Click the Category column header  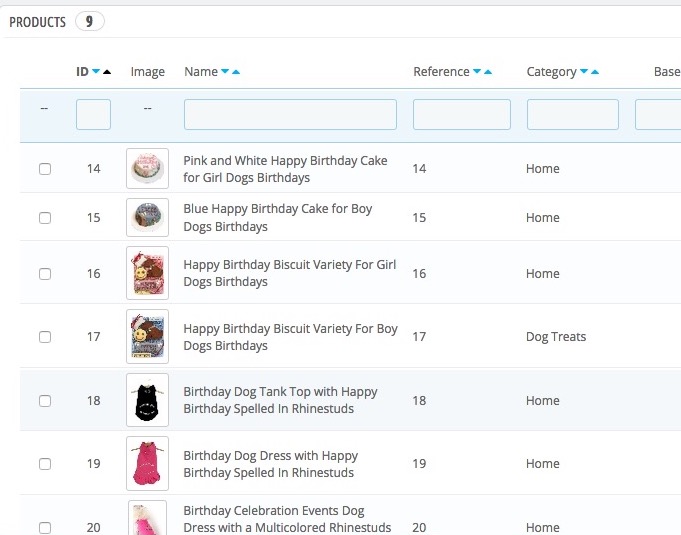[552, 72]
